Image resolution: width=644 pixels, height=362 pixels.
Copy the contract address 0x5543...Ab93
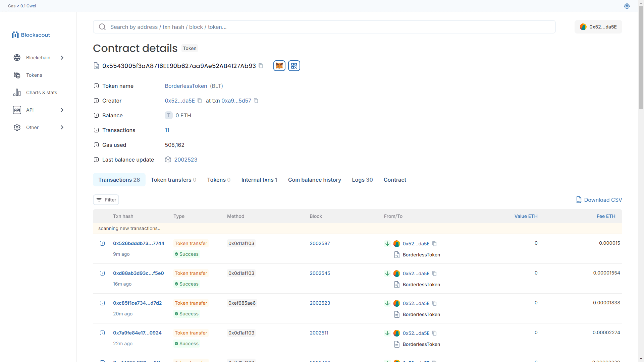coord(261,66)
